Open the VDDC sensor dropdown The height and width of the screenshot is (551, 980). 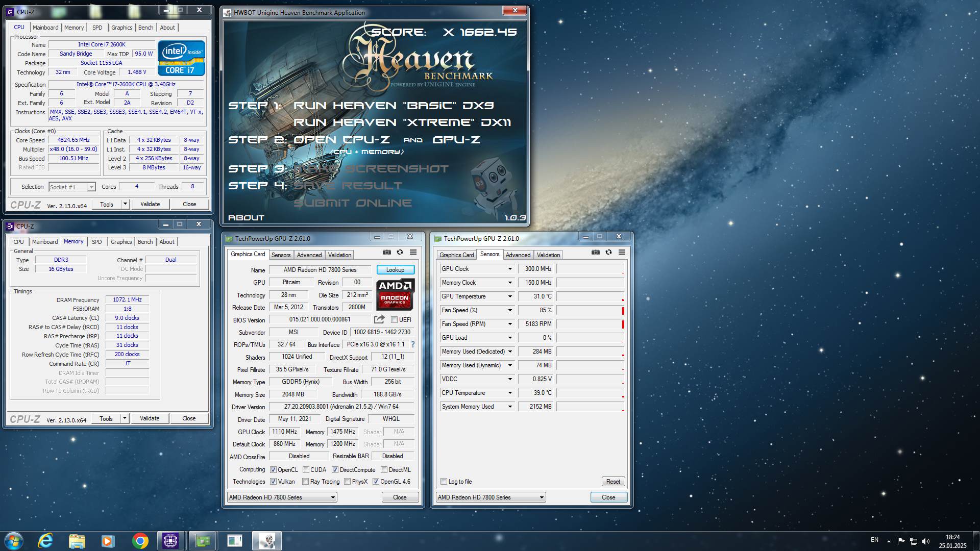coord(509,379)
